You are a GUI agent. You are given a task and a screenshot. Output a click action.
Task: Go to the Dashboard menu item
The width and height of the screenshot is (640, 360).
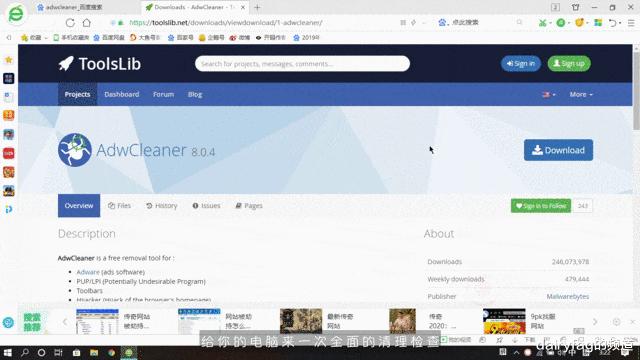pos(122,94)
